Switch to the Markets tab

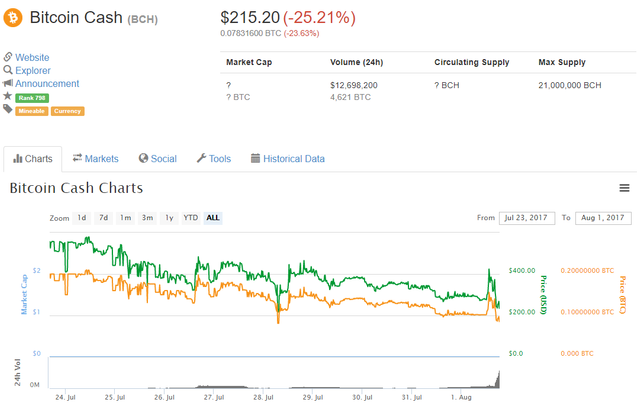tap(96, 159)
